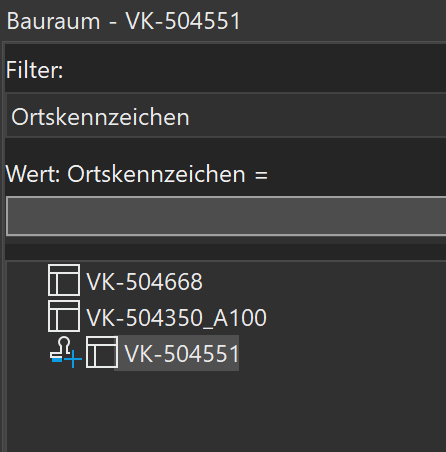Click the Filter: label

[34, 70]
